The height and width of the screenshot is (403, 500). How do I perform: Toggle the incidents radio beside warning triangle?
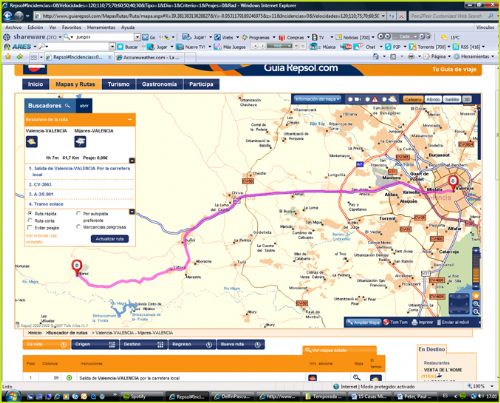click(367, 99)
